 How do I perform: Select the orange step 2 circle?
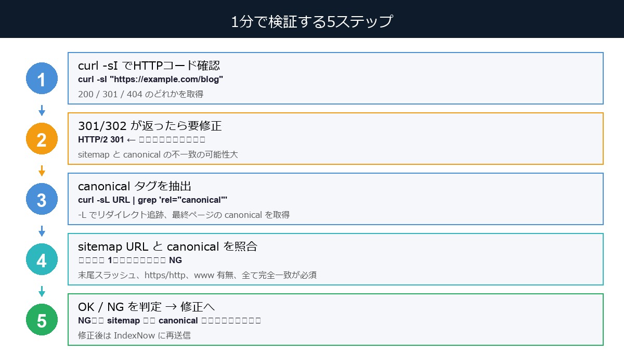tap(42, 138)
